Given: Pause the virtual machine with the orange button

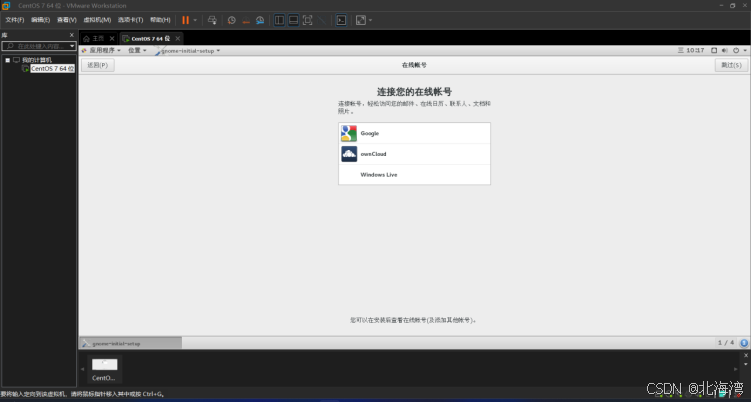Looking at the screenshot, I should click(185, 20).
